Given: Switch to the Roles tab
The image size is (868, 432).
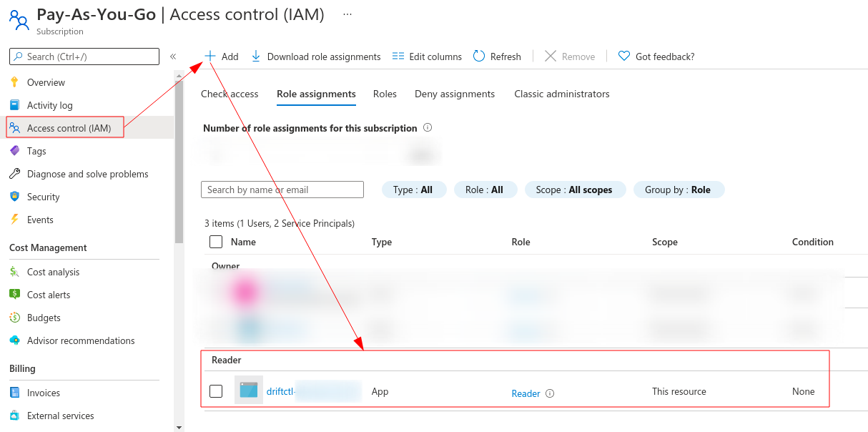Looking at the screenshot, I should coord(385,94).
